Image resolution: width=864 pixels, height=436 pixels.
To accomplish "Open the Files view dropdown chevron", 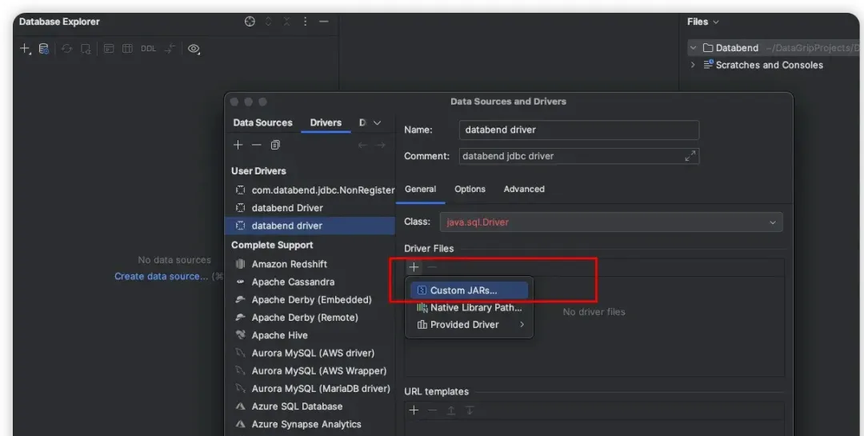I will [x=716, y=22].
